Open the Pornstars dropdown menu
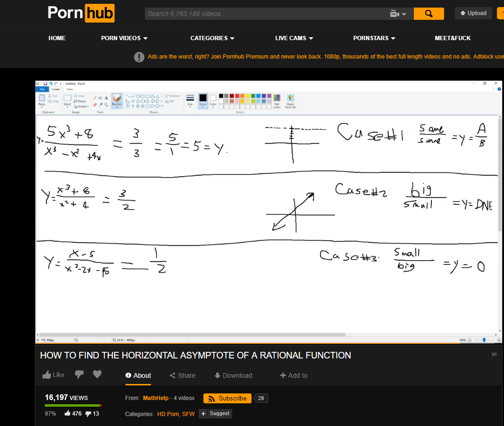The image size is (504, 426). (374, 38)
